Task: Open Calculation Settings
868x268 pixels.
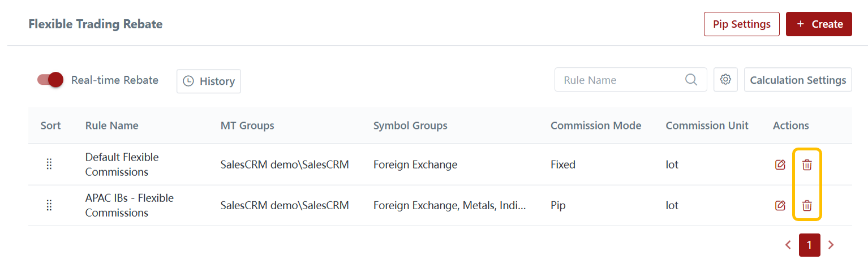Action: pyautogui.click(x=797, y=80)
